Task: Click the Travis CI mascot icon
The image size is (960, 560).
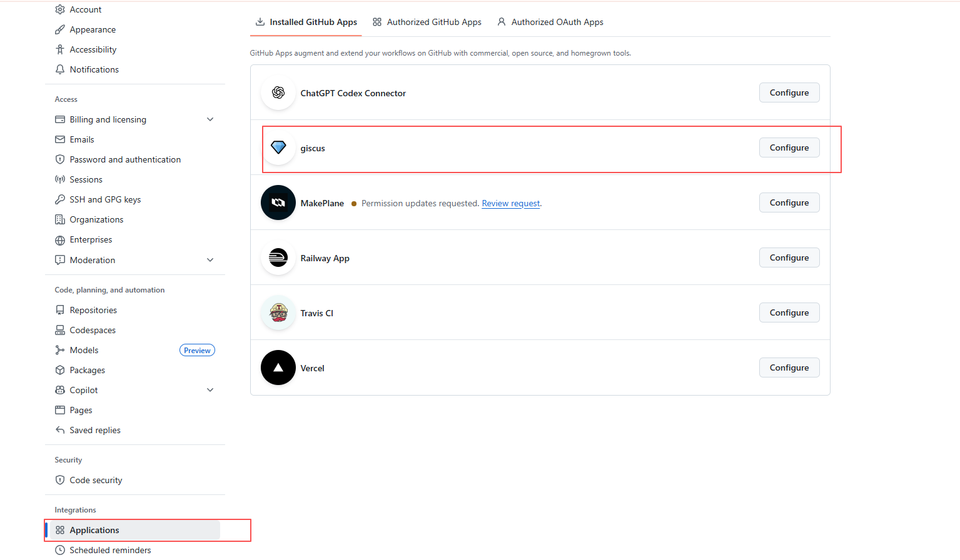Action: (x=278, y=312)
